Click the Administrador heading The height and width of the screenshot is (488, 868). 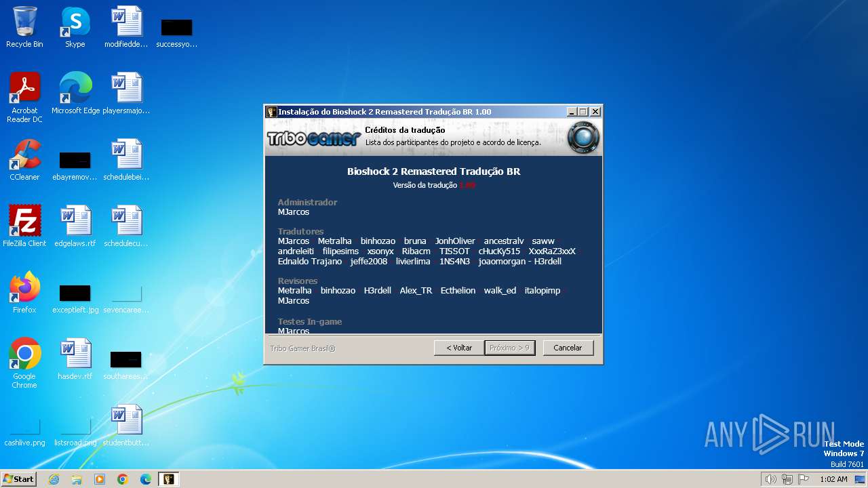(307, 203)
